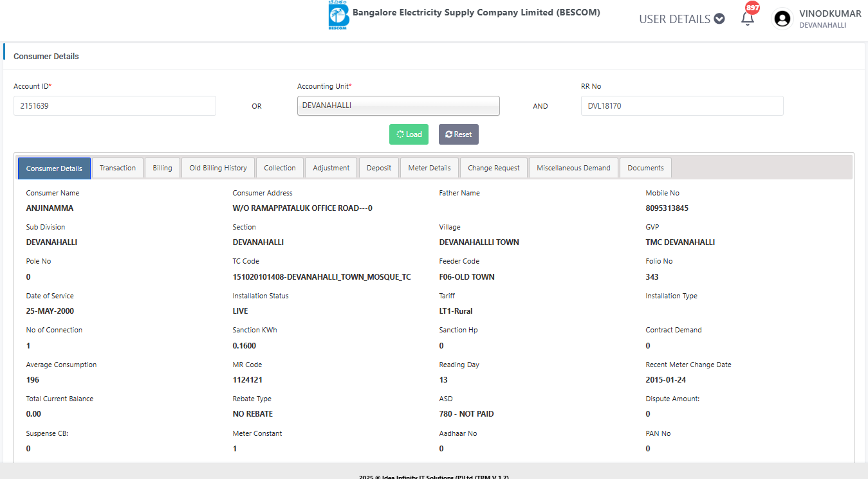
Task: Switch to the Deposit tab
Action: (x=379, y=168)
